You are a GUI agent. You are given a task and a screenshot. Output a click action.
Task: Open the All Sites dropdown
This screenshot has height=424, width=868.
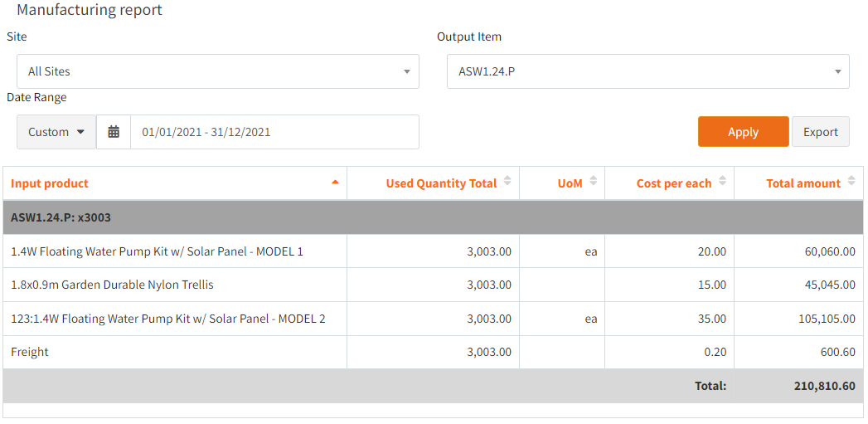[x=218, y=71]
